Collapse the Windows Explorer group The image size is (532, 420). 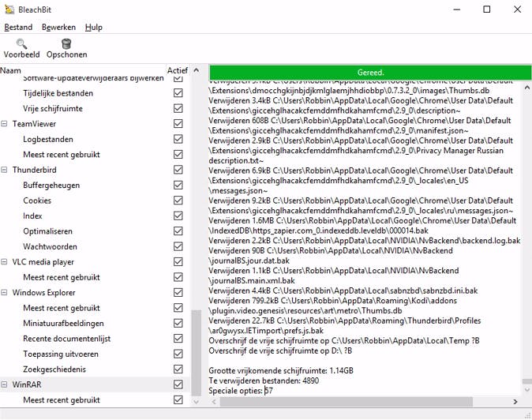point(4,292)
